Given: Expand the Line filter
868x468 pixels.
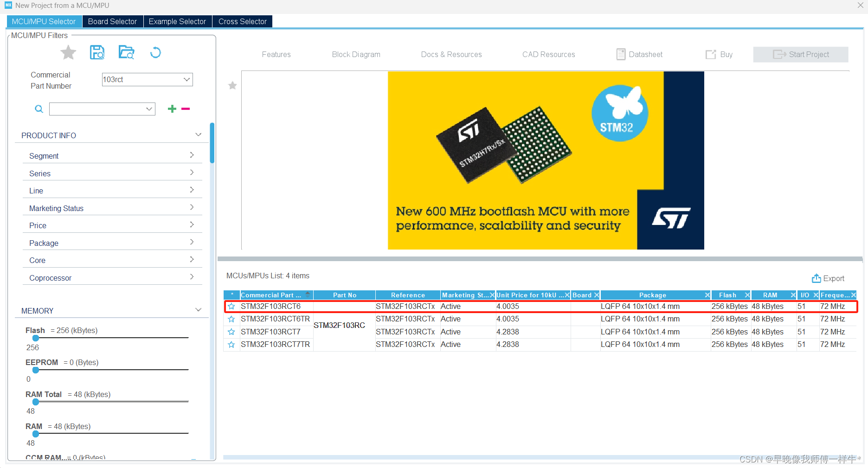Looking at the screenshot, I should coord(192,190).
